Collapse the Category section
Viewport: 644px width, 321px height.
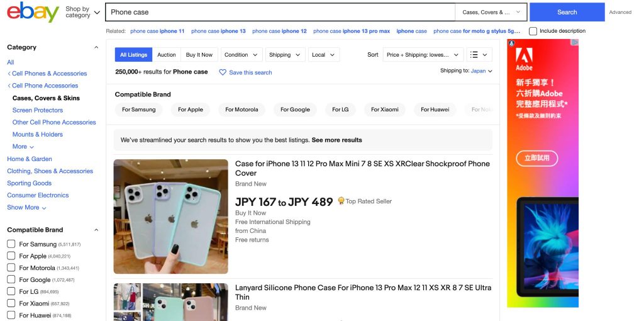click(x=96, y=47)
